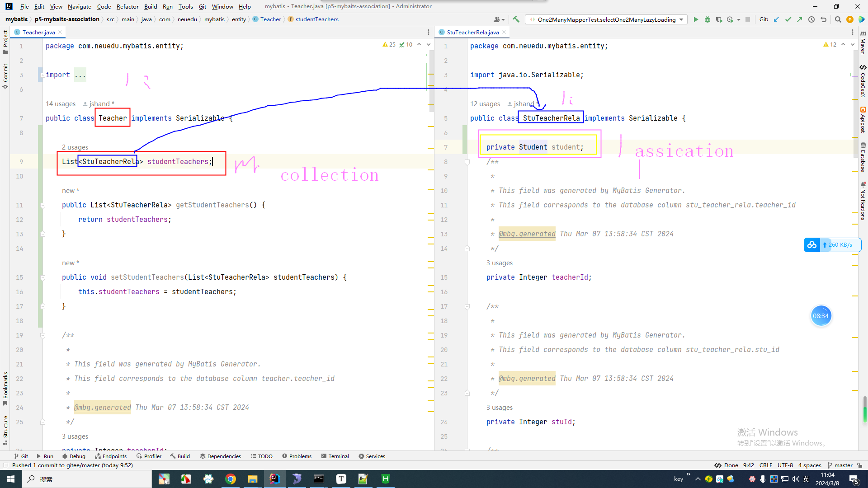This screenshot has width=868, height=488.
Task: Open the left editor tab options menu
Action: [x=429, y=32]
